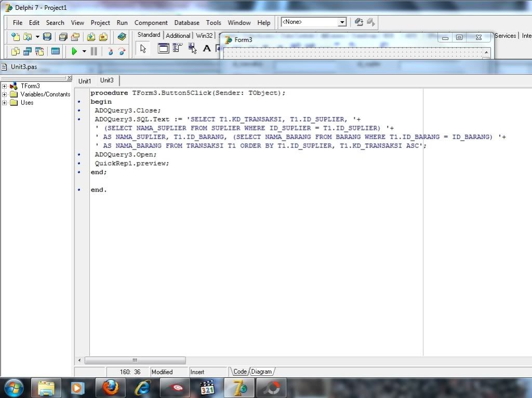
Task: Open the desktop layout <None> dropdown
Action: click(x=342, y=22)
